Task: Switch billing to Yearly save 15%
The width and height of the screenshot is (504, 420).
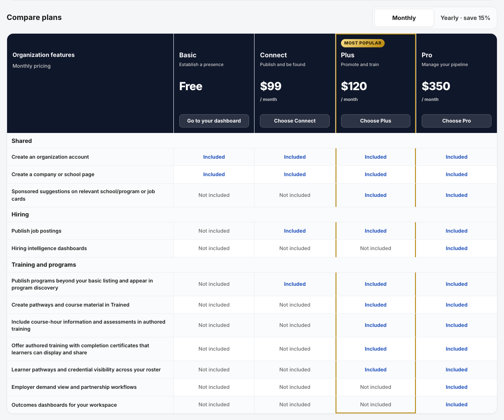Action: point(465,18)
